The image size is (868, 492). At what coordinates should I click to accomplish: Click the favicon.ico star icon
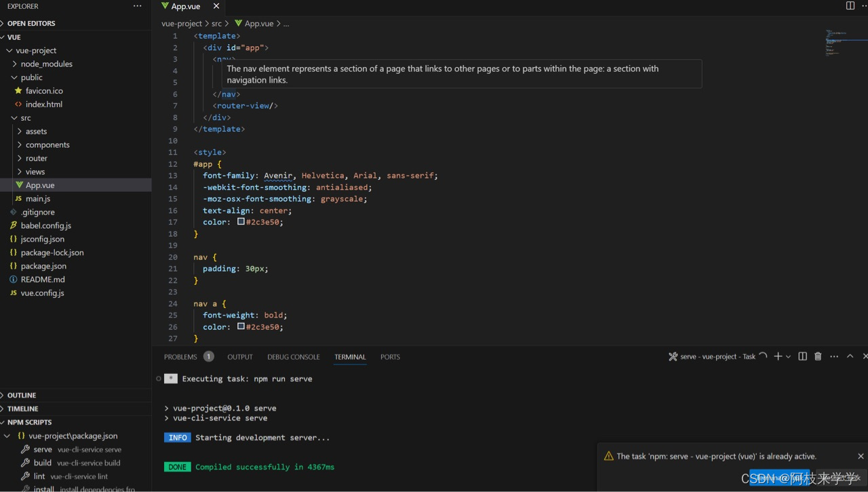18,90
